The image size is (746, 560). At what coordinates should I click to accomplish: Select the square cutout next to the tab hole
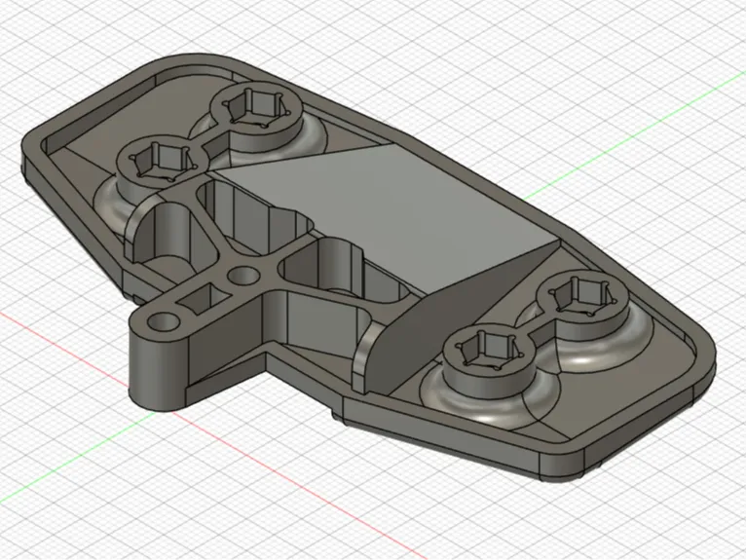click(x=204, y=298)
